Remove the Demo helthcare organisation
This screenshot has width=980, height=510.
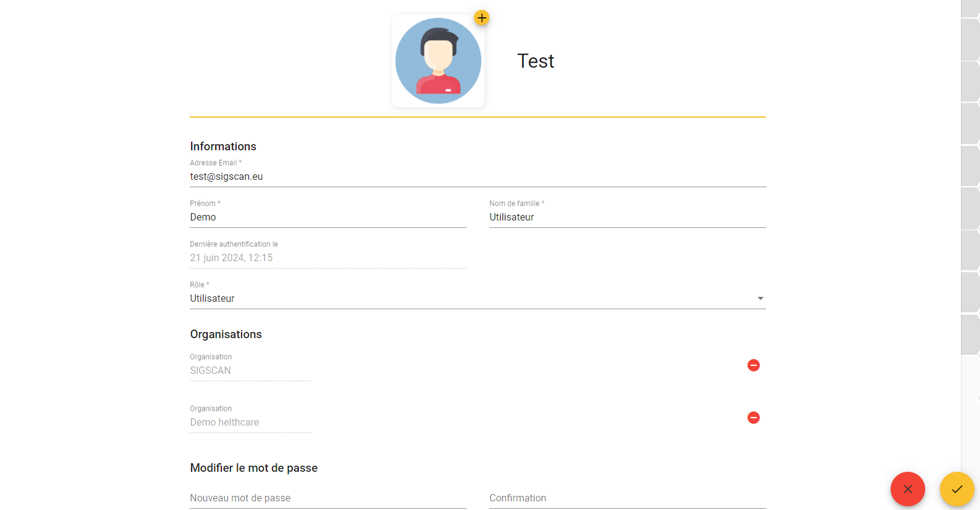(x=753, y=418)
